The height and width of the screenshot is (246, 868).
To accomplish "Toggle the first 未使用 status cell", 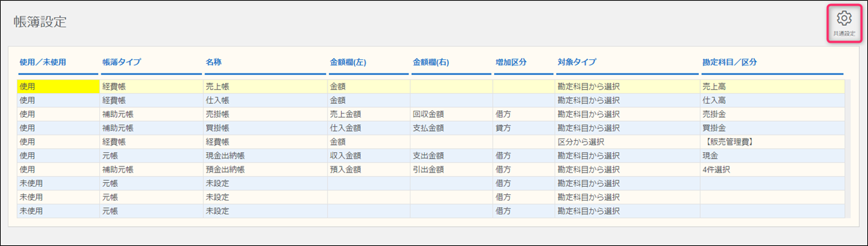I will tap(58, 183).
